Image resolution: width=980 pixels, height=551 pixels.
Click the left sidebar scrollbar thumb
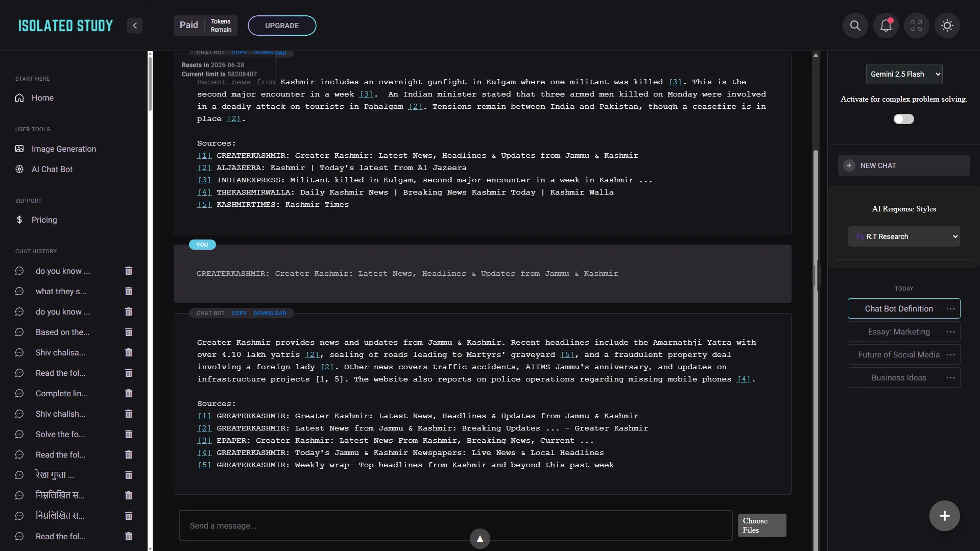point(150,83)
